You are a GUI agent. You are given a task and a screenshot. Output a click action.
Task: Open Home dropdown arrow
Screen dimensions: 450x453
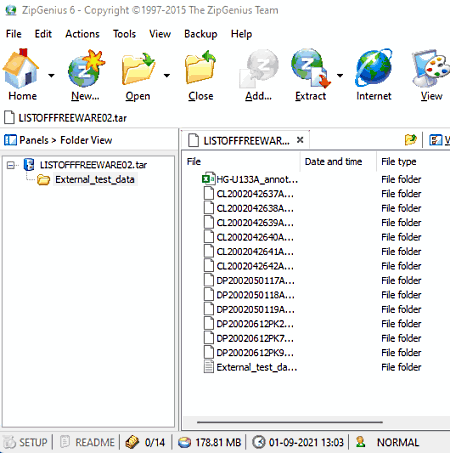click(x=51, y=75)
